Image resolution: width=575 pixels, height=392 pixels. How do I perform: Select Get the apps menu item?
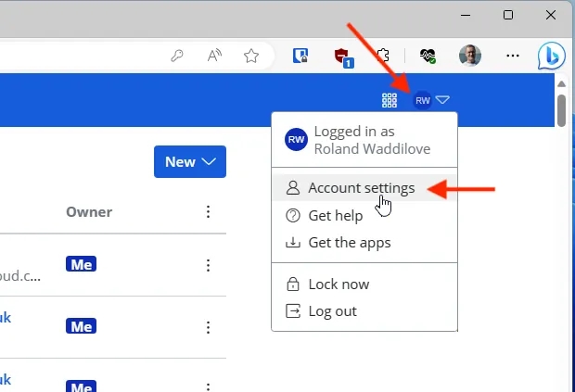[349, 243]
